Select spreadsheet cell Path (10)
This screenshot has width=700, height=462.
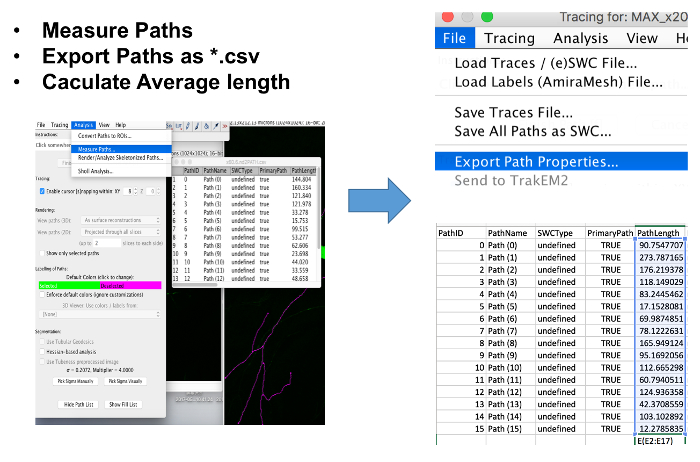[511, 367]
